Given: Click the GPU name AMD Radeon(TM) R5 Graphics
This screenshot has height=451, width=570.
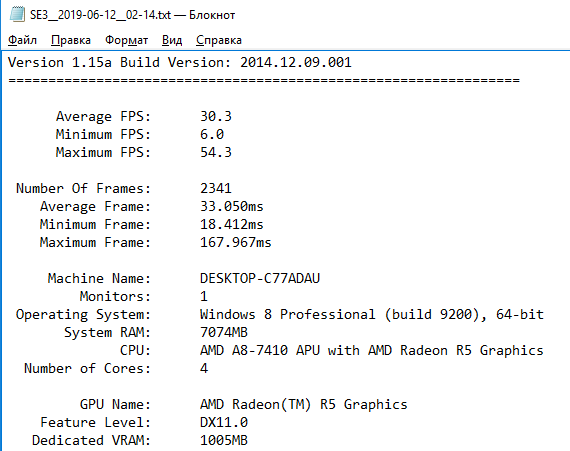Looking at the screenshot, I should coord(304,404).
